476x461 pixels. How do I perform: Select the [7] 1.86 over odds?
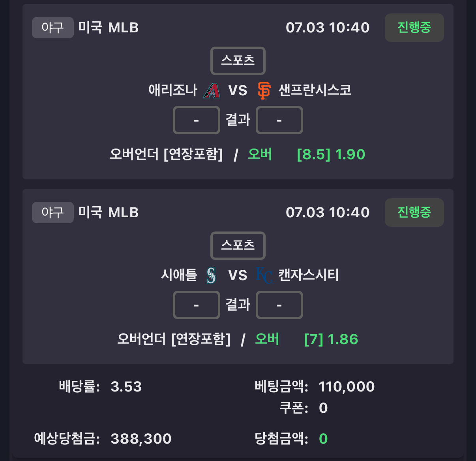click(x=331, y=339)
